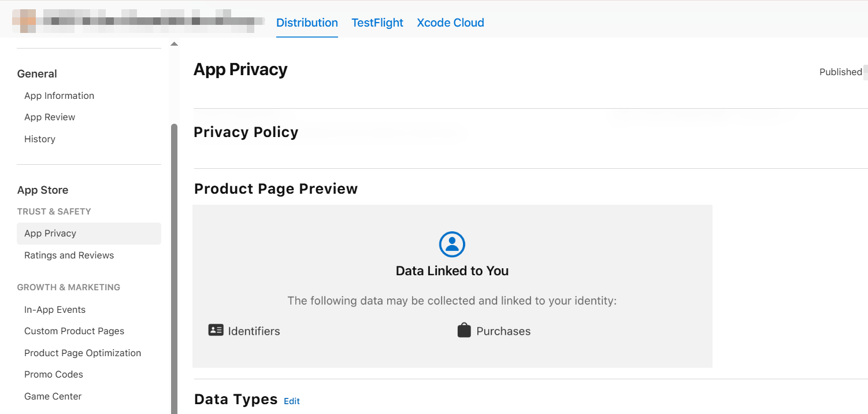Click the Data Linked to You person icon

452,245
